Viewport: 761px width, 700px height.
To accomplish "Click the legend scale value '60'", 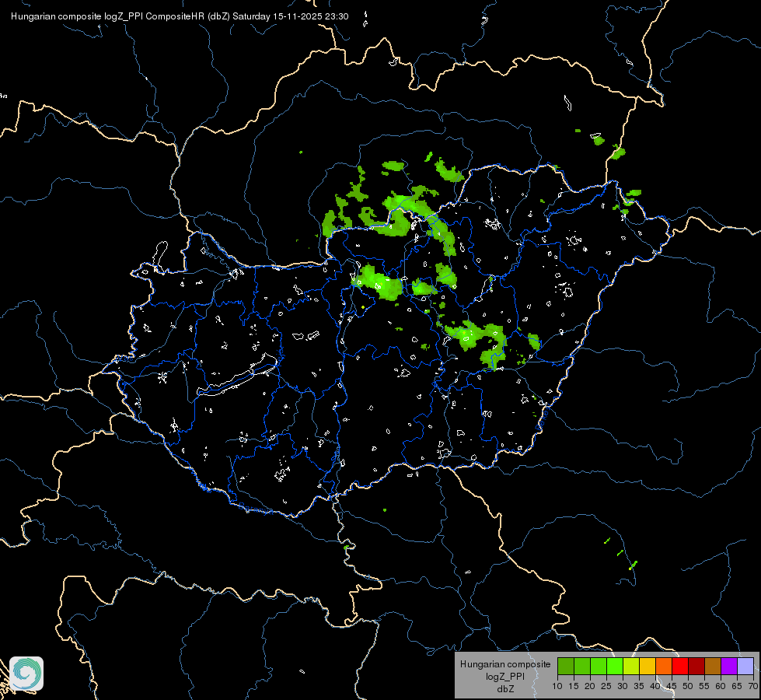I will click(x=721, y=687).
